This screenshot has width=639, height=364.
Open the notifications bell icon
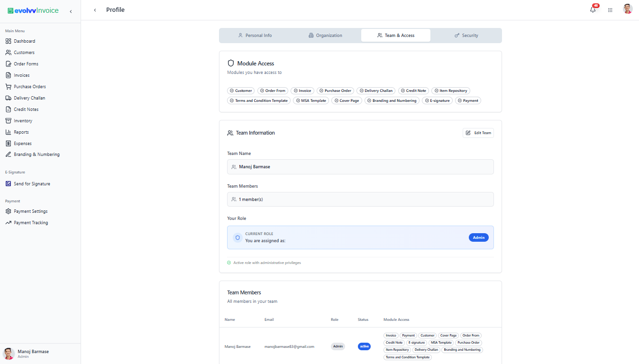(593, 9)
